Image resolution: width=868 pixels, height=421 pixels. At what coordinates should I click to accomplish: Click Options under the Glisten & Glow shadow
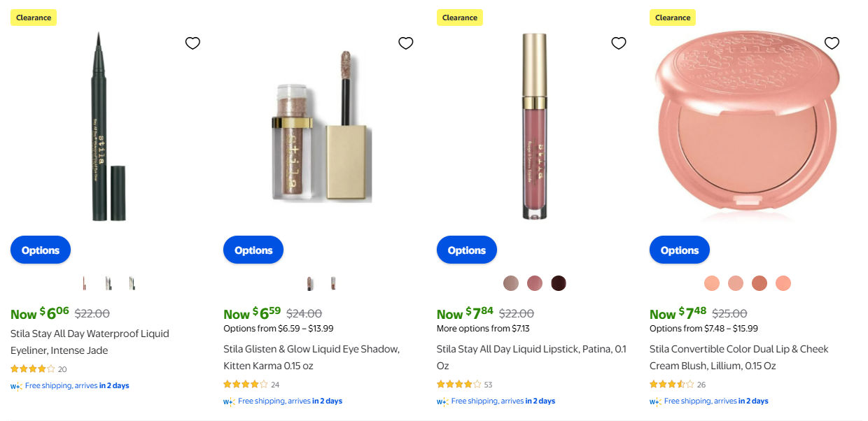click(x=253, y=250)
